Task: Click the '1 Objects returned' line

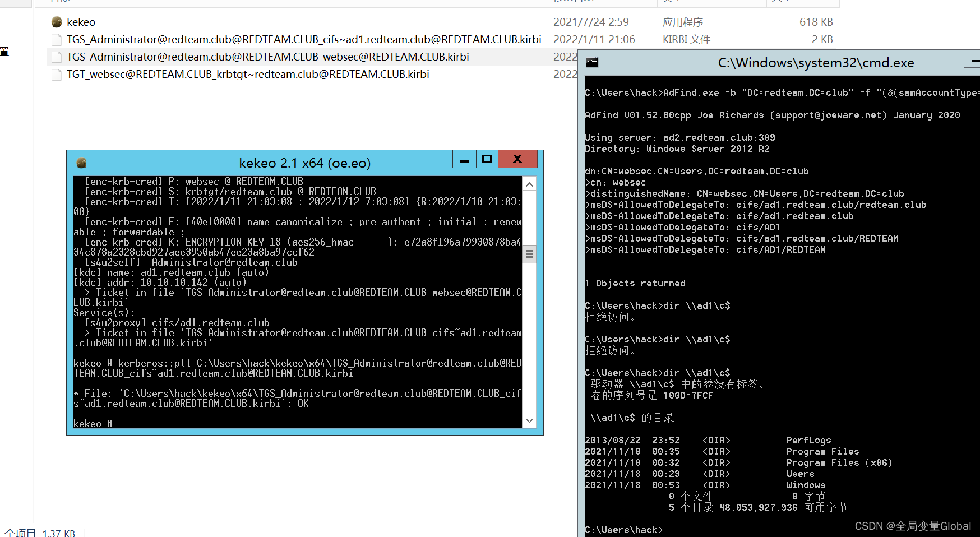Action: click(x=635, y=283)
